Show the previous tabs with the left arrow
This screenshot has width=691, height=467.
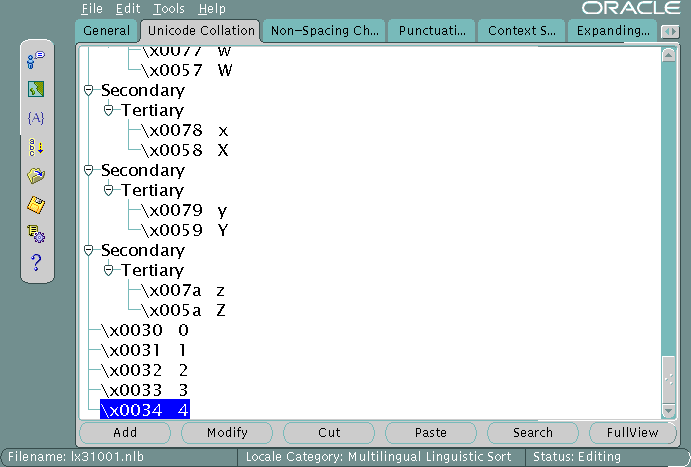click(666, 32)
